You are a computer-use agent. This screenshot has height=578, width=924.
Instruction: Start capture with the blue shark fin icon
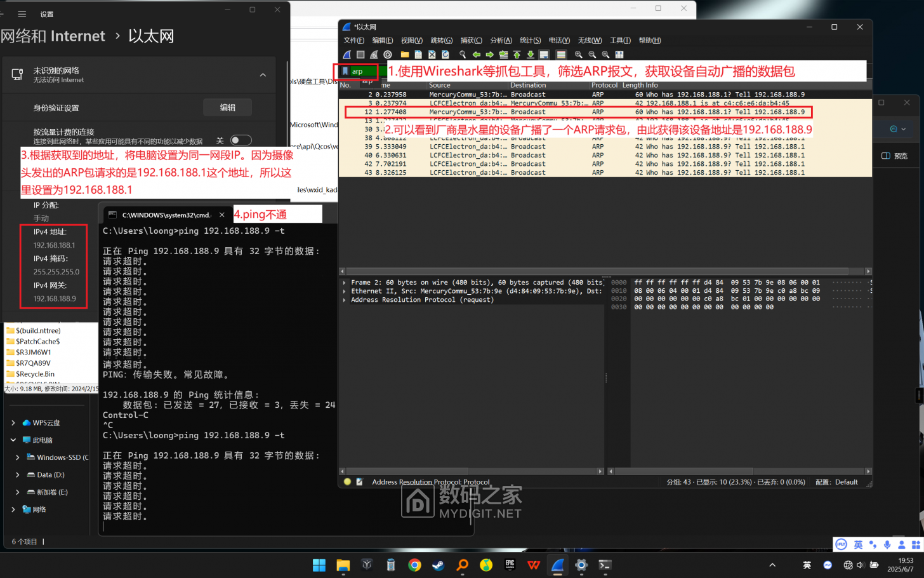(x=347, y=55)
